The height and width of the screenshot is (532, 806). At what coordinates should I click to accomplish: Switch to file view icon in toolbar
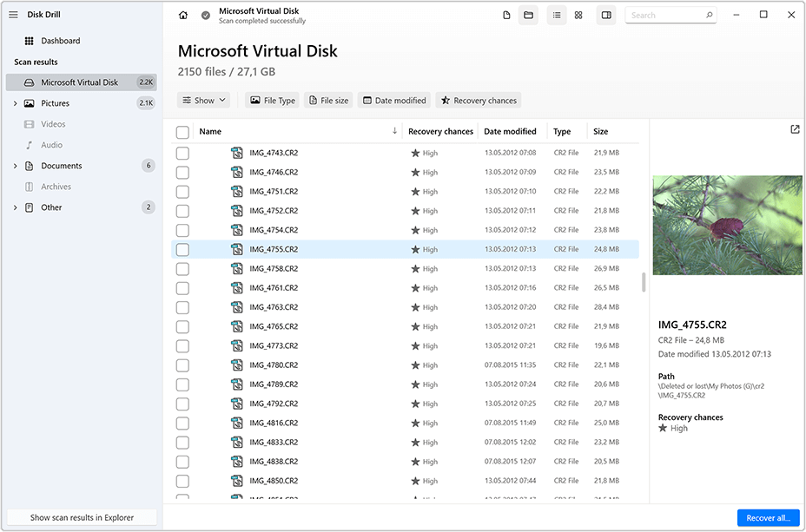(506, 16)
